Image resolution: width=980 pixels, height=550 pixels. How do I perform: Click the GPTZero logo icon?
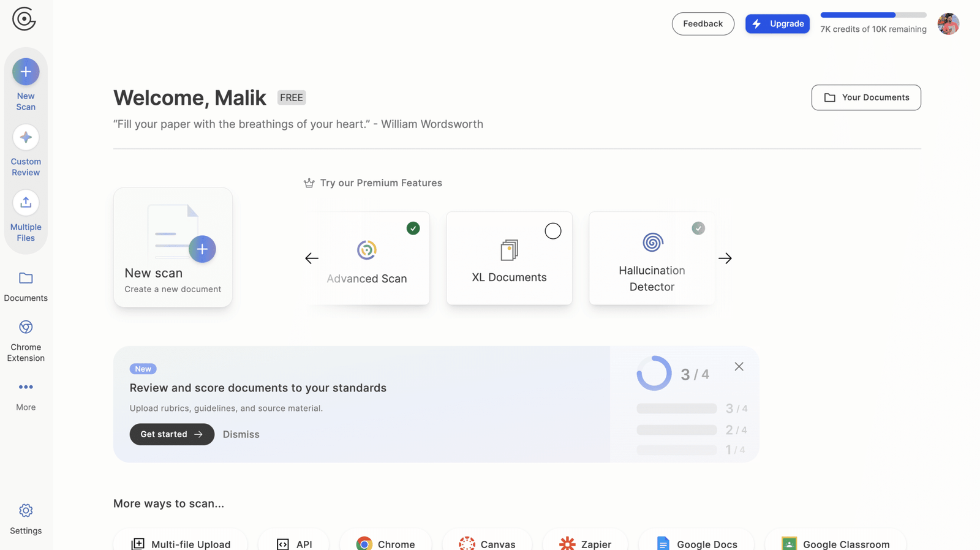pyautogui.click(x=24, y=19)
